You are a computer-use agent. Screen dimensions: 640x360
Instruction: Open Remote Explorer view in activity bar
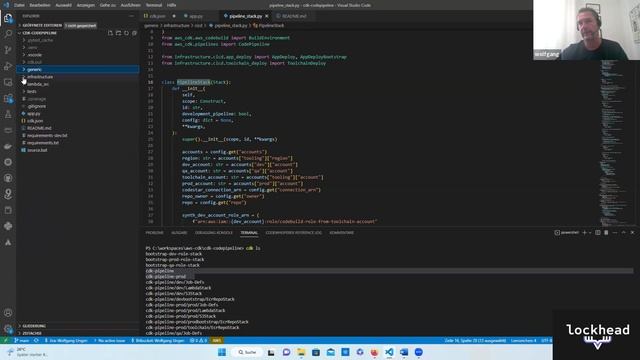point(8,82)
